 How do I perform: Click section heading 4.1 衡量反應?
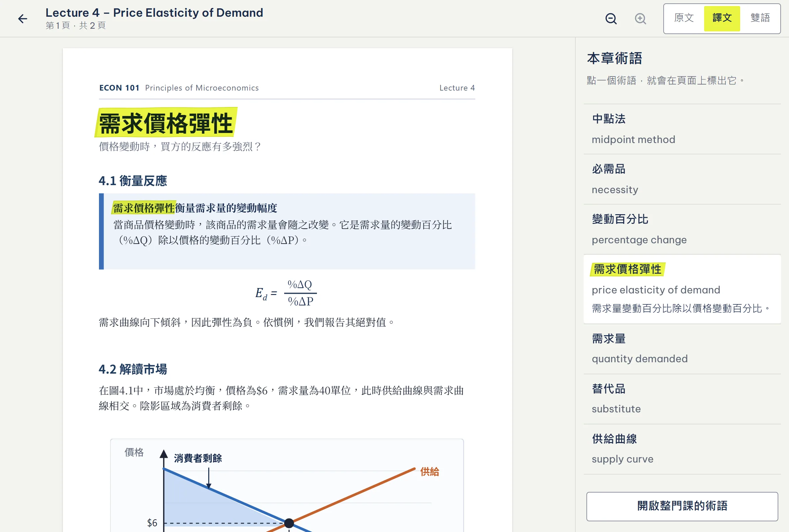133,181
